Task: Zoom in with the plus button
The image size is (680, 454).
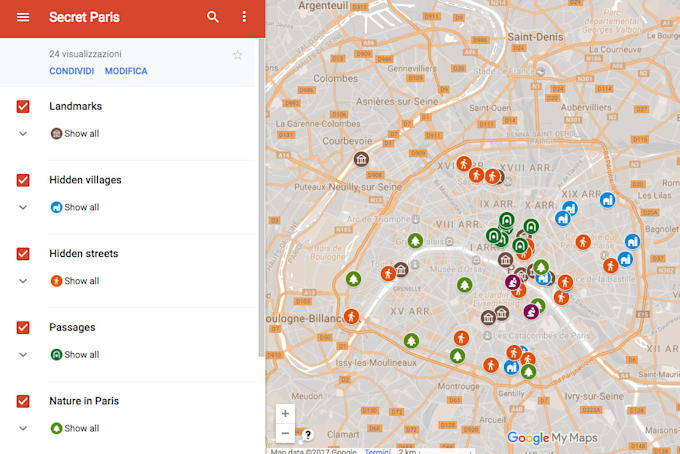Action: point(285,414)
